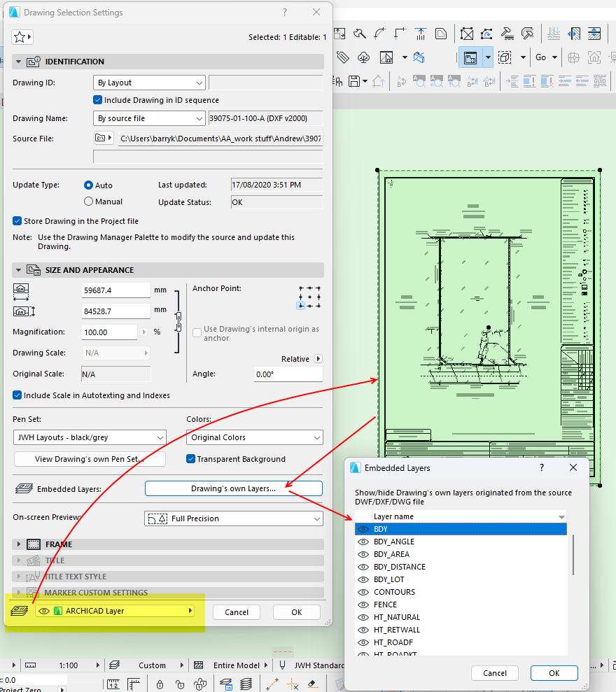Image resolution: width=616 pixels, height=692 pixels.
Task: Click the Magnification input field
Action: tap(109, 332)
